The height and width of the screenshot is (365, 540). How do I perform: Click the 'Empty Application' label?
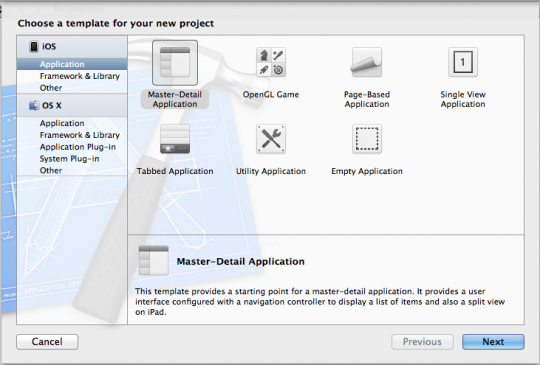pos(367,171)
